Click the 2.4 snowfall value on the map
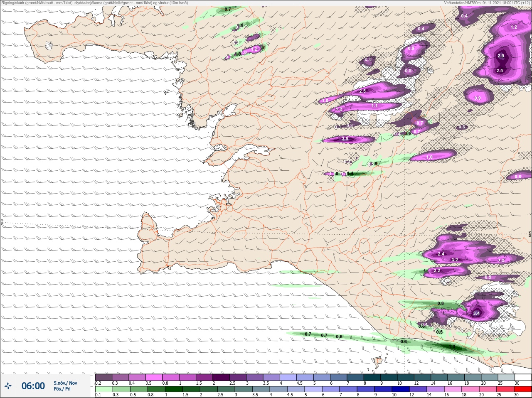The width and height of the screenshot is (532, 398). pyautogui.click(x=441, y=254)
